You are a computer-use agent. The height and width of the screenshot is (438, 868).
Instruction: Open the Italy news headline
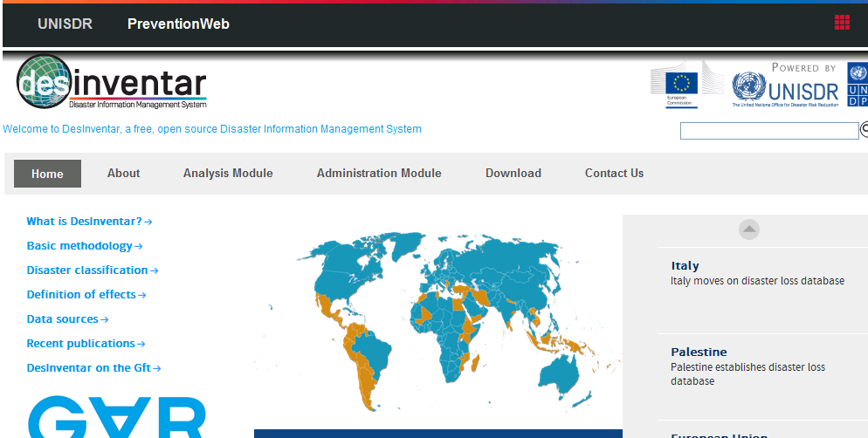coord(685,265)
